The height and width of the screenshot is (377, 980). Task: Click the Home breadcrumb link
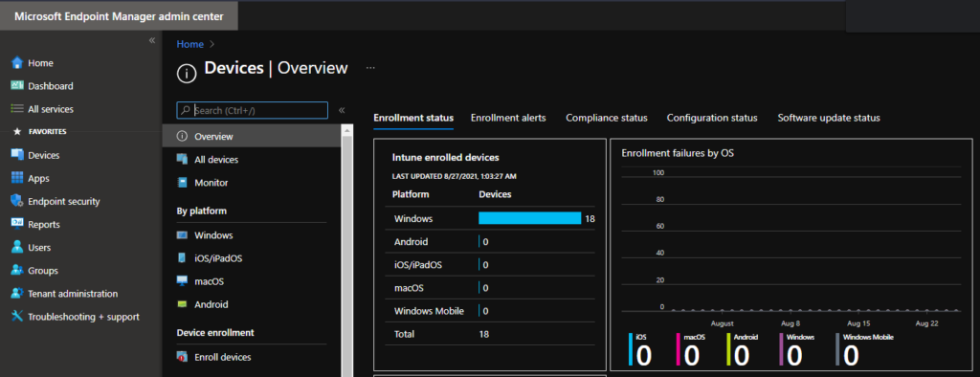(190, 44)
